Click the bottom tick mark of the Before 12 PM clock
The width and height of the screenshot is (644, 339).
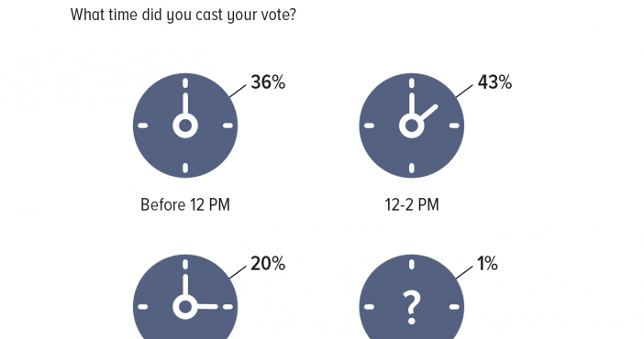185,168
